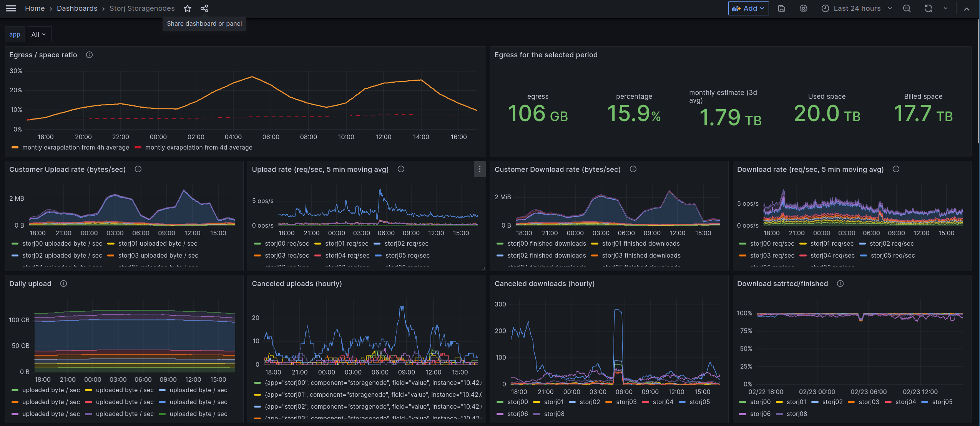
Task: Save dashboard using the floppy disk icon
Action: point(781,8)
